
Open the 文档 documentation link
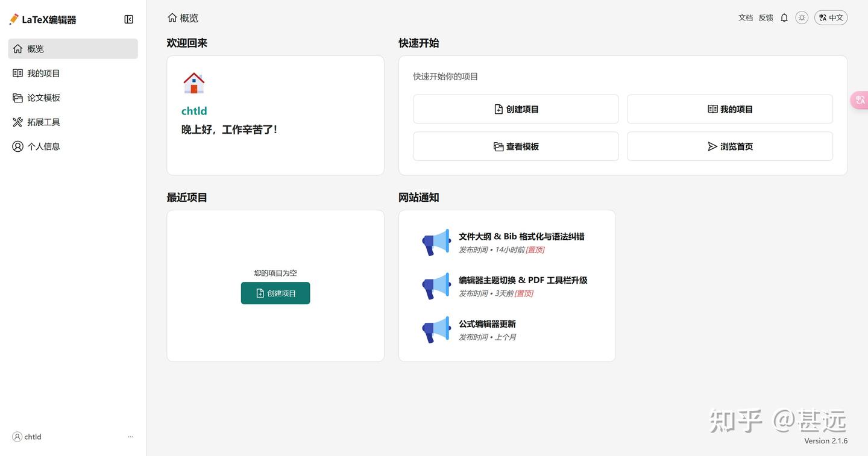coord(745,17)
